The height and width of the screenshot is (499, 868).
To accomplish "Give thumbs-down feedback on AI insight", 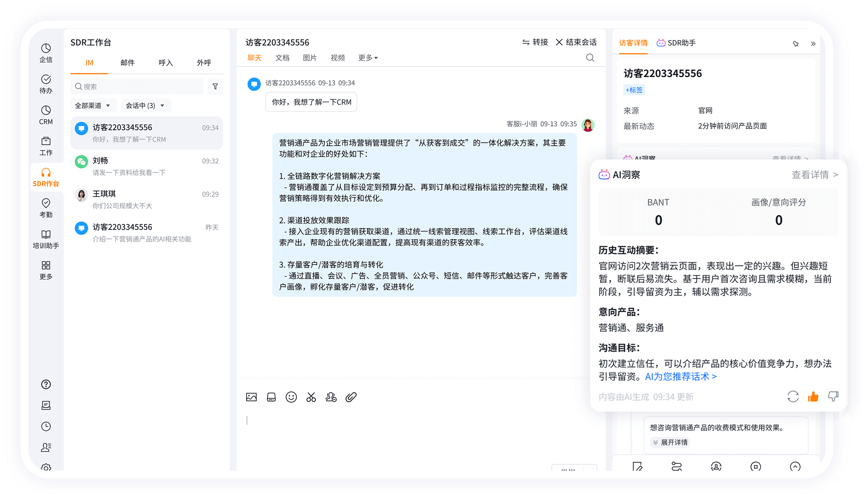I will 833,397.
